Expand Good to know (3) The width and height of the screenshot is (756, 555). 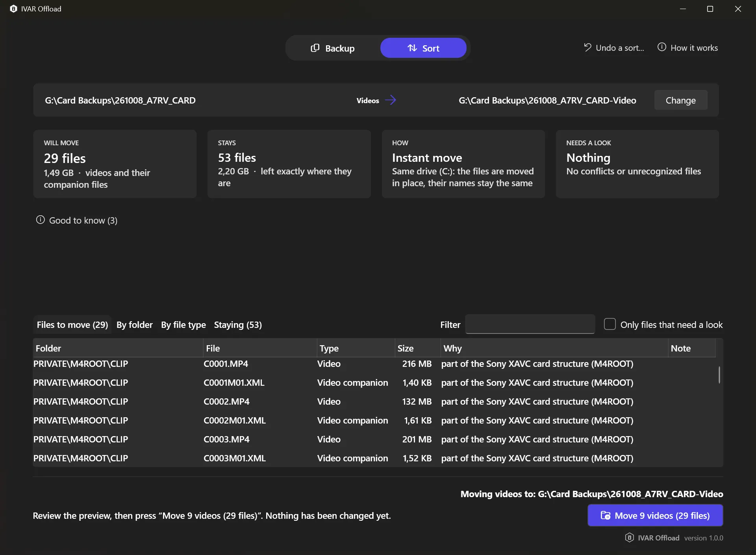tap(77, 220)
